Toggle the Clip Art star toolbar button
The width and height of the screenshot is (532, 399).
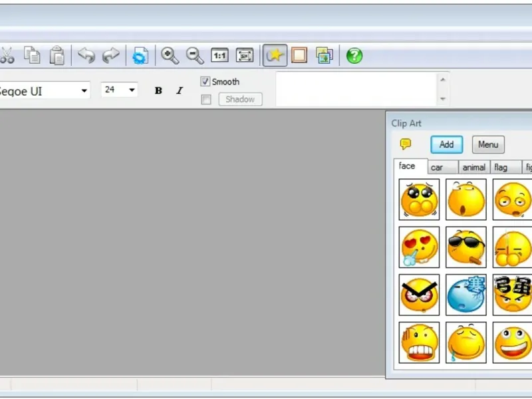(275, 55)
